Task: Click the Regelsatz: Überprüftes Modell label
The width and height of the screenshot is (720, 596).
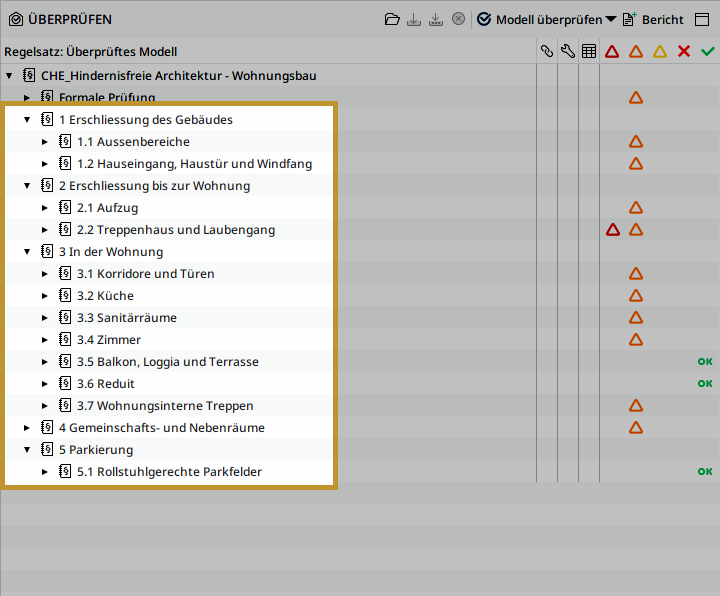Action: 90,52
